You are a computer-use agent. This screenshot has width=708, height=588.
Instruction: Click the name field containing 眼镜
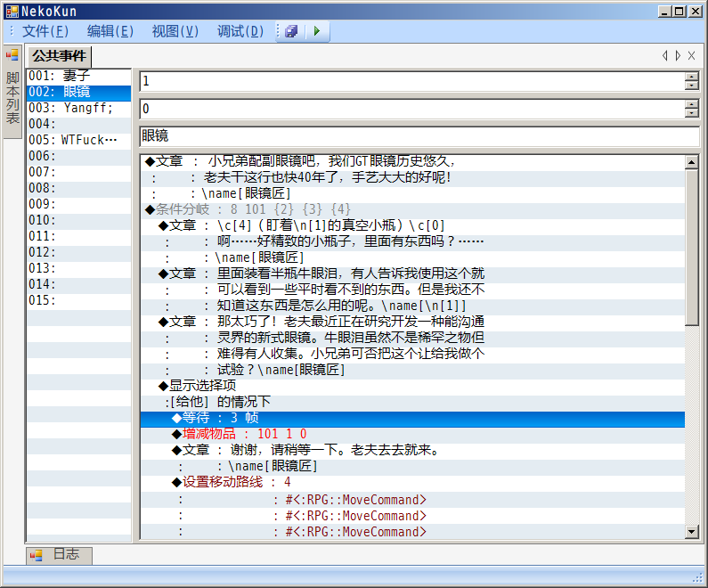click(x=419, y=136)
